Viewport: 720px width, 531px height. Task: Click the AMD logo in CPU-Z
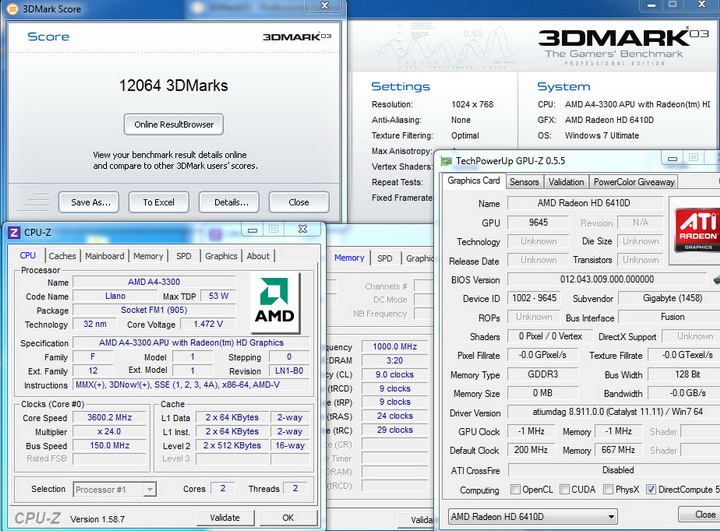(275, 302)
